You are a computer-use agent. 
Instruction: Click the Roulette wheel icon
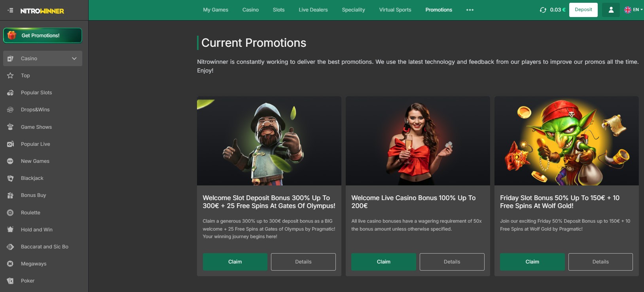pyautogui.click(x=10, y=213)
